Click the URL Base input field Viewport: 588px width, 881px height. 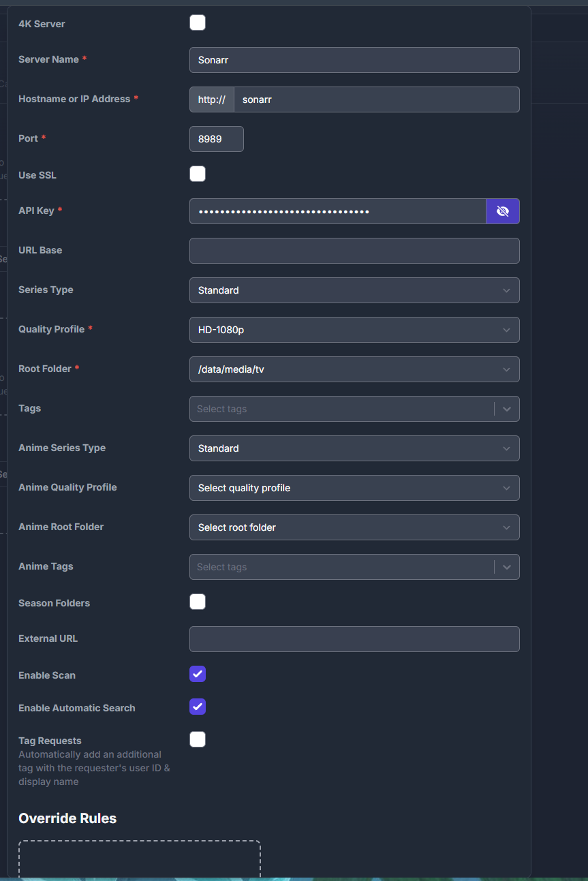354,251
